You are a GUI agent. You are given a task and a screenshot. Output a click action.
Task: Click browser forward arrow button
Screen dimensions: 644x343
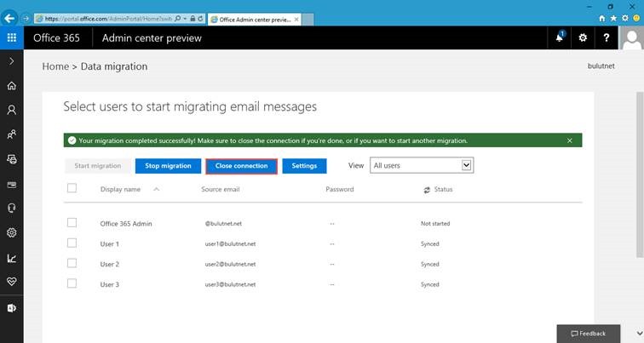point(26,19)
